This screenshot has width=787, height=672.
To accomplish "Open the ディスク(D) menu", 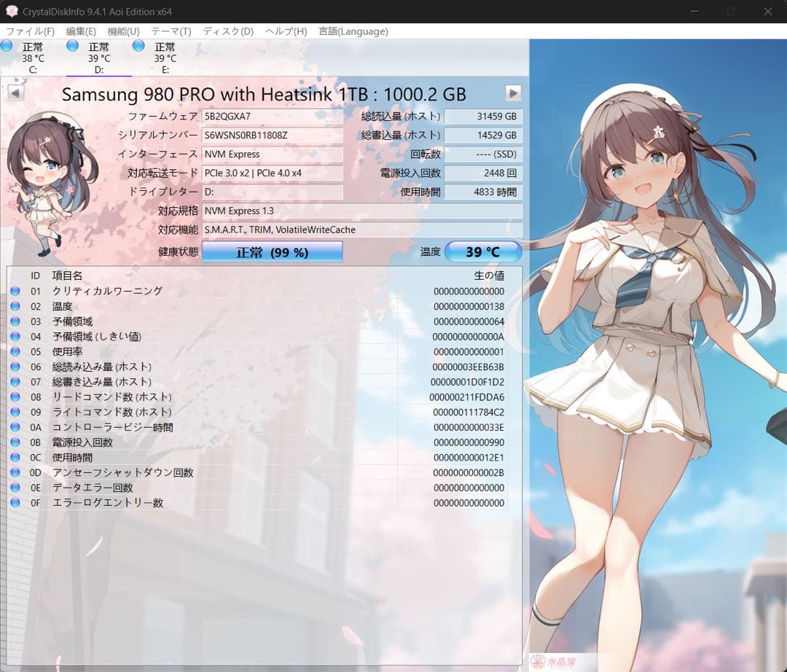I will pyautogui.click(x=228, y=31).
